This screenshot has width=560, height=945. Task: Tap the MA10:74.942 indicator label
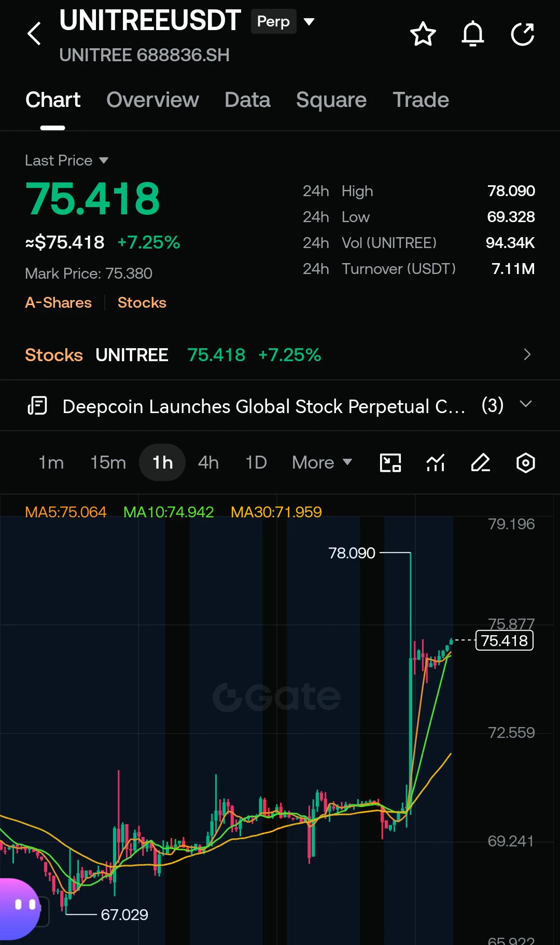pos(169,512)
